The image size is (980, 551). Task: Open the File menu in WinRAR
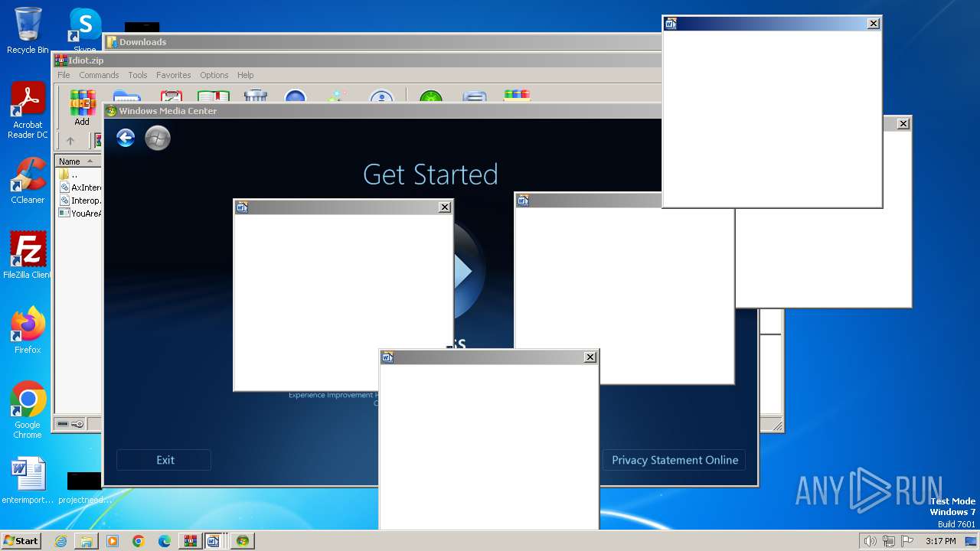64,75
